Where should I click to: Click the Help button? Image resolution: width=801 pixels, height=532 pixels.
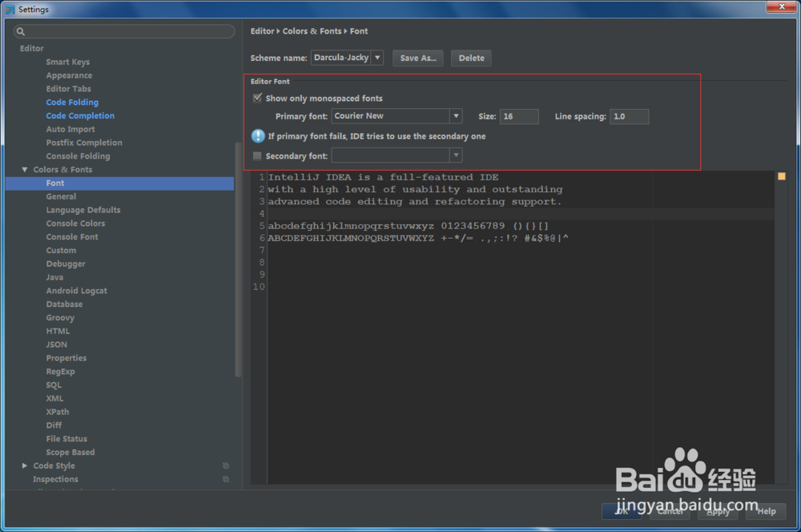pyautogui.click(x=766, y=511)
